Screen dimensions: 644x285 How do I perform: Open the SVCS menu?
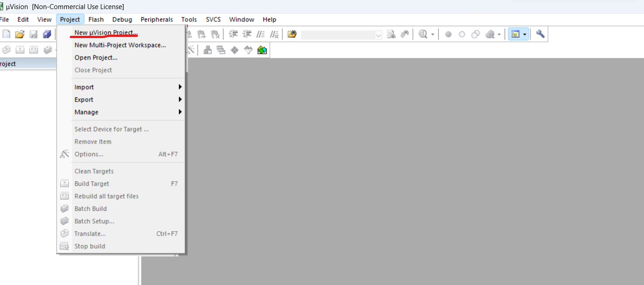(x=213, y=20)
